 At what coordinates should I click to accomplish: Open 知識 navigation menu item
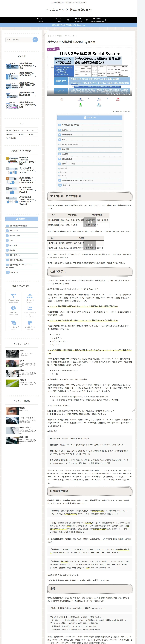pyautogui.click(x=78, y=20)
